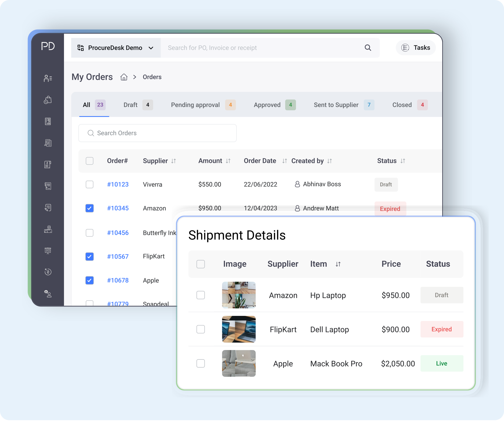Click the Orders breadcrumb link
The height and width of the screenshot is (421, 504).
[152, 77]
